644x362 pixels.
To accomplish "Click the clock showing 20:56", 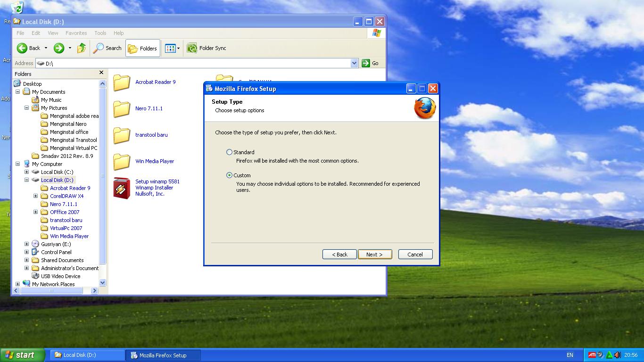I will click(631, 355).
